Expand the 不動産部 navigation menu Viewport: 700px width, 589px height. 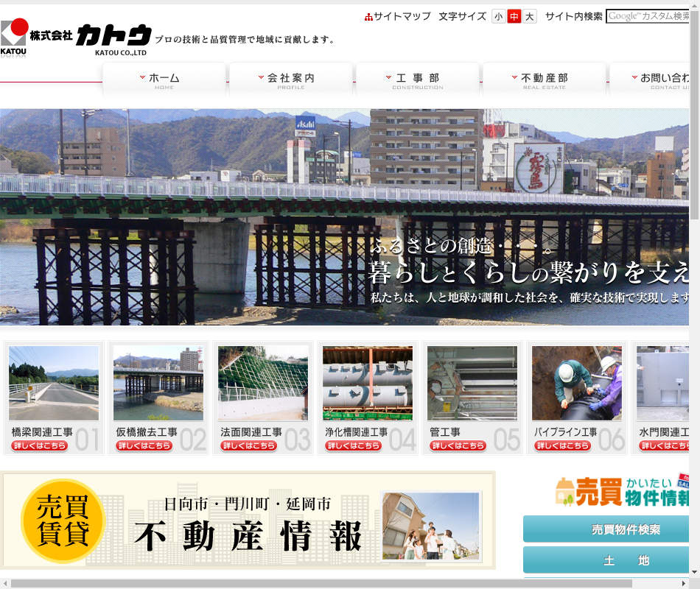(x=545, y=80)
